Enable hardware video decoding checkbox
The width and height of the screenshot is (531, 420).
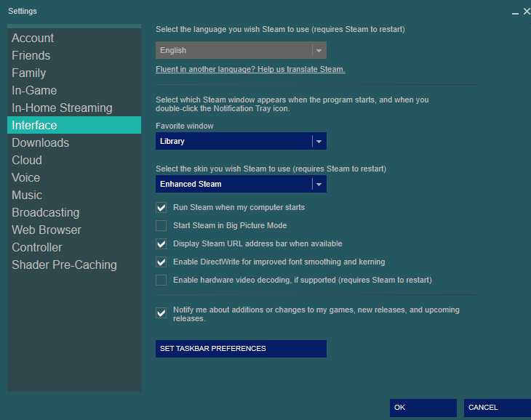point(161,280)
